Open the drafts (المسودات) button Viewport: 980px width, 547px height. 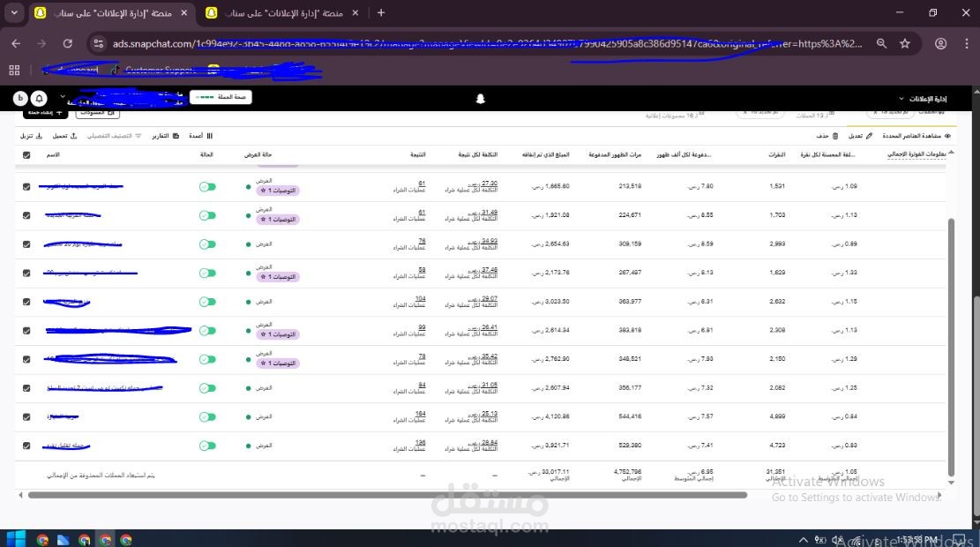(x=98, y=113)
